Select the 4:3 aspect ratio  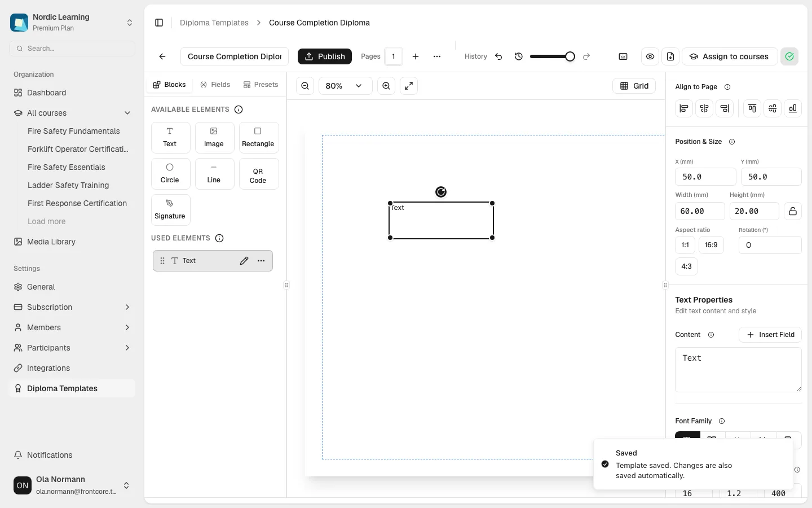coord(686,266)
